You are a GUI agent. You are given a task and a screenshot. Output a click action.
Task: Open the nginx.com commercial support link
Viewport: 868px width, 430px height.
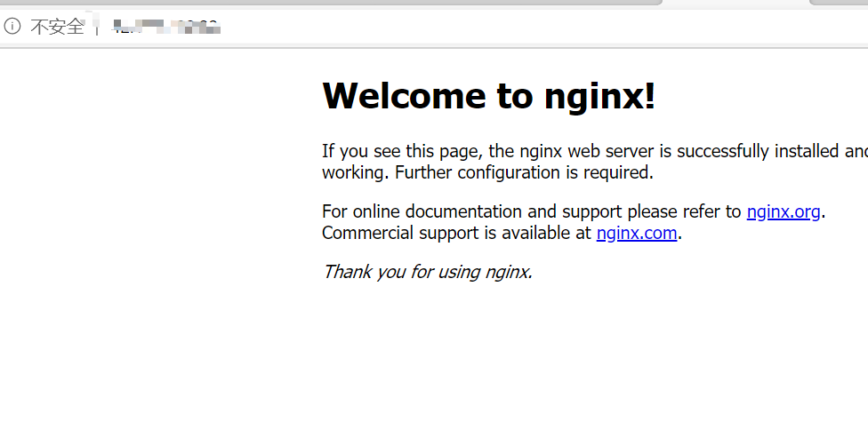pos(637,234)
